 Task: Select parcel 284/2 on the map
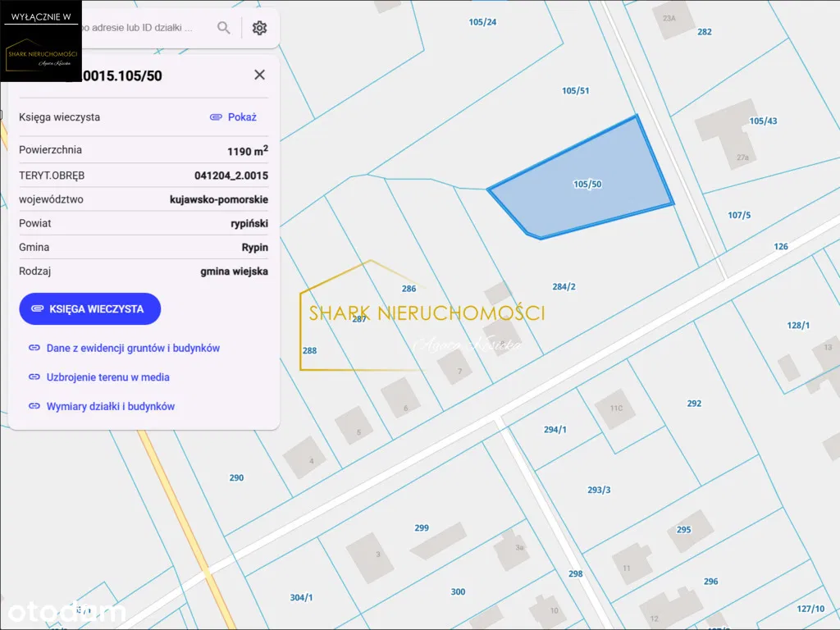564,286
